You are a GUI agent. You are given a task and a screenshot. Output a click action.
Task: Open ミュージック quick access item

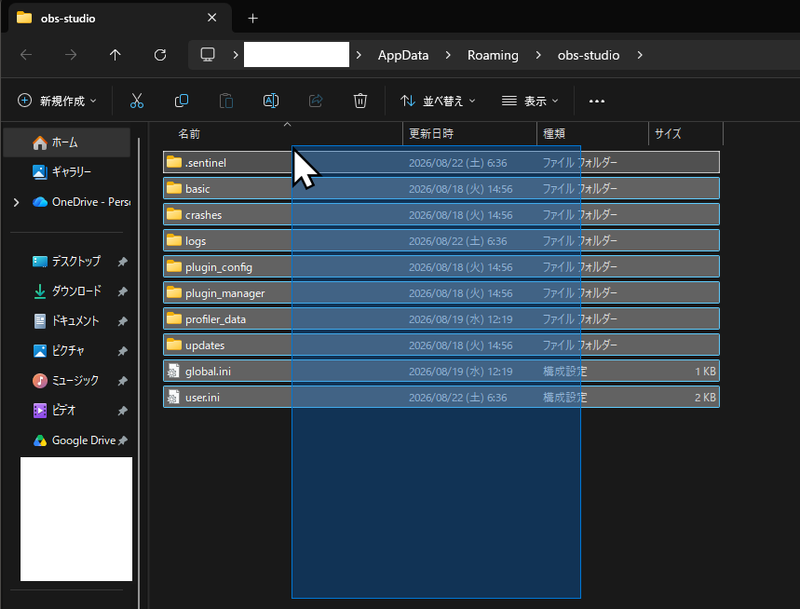pyautogui.click(x=67, y=380)
